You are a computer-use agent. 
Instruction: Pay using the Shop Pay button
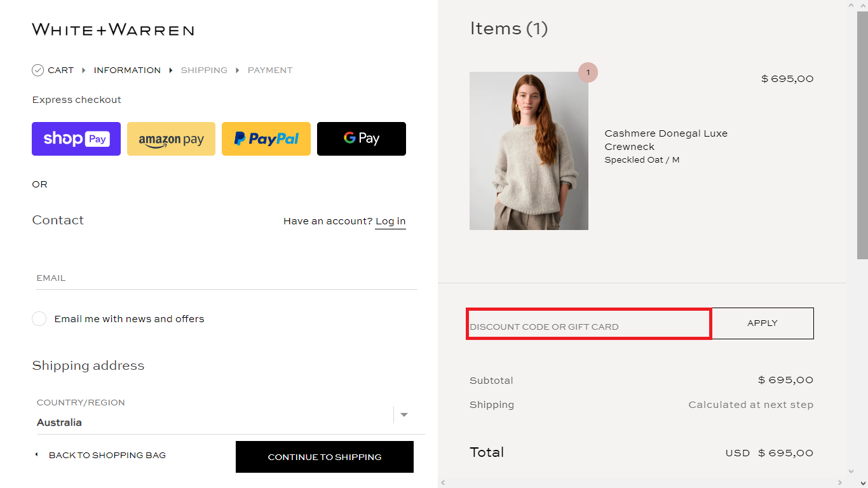click(x=76, y=139)
